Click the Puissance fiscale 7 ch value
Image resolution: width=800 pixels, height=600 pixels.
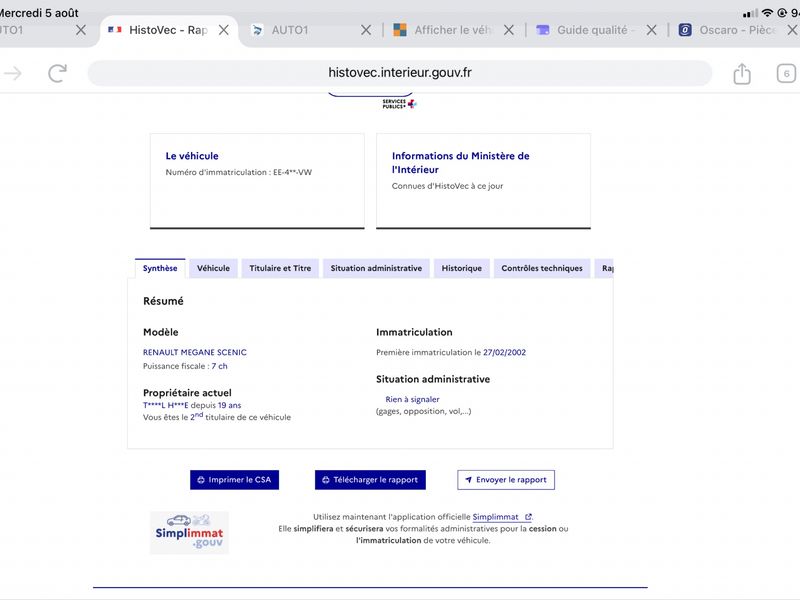pos(219,366)
